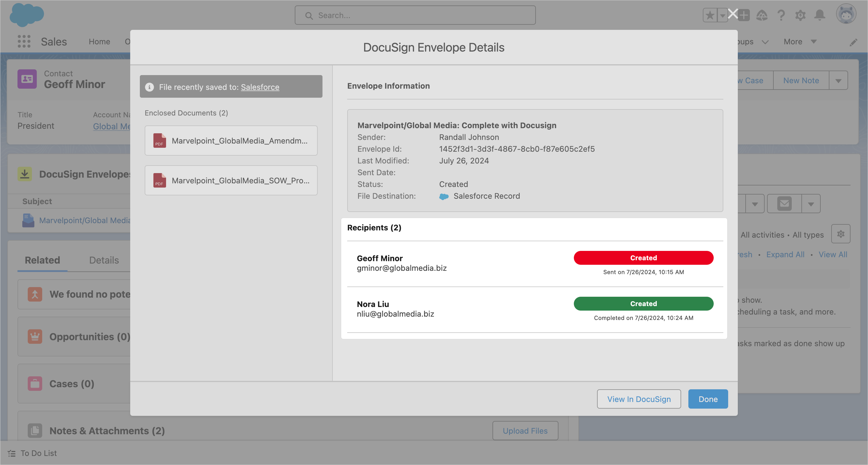Image resolution: width=868 pixels, height=465 pixels.
Task: Open the App Launcher grid icon
Action: (x=24, y=42)
